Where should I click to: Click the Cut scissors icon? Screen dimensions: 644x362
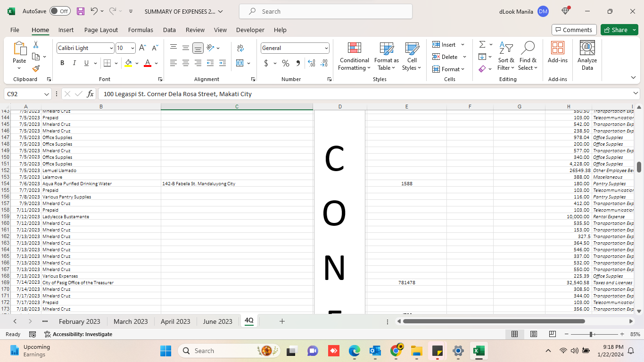35,45
